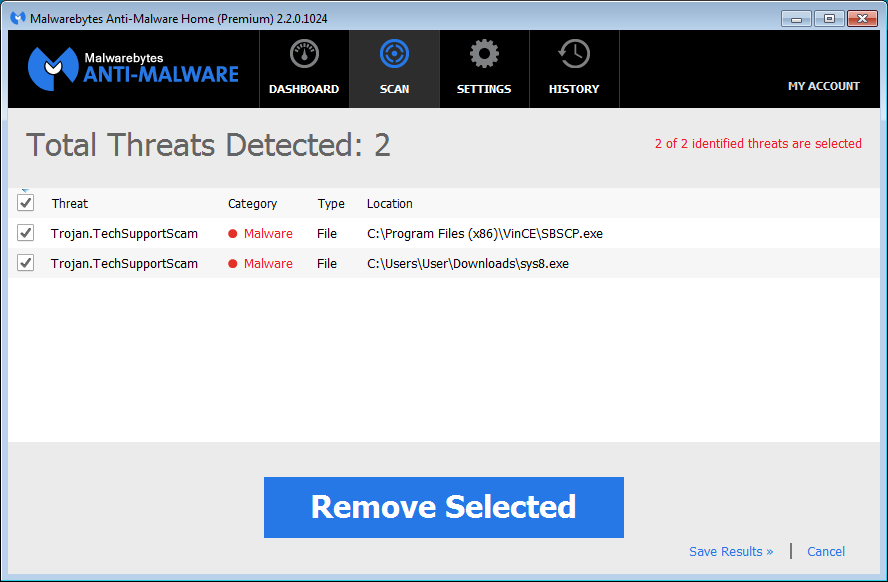Sort list by Category column header

[x=252, y=204]
